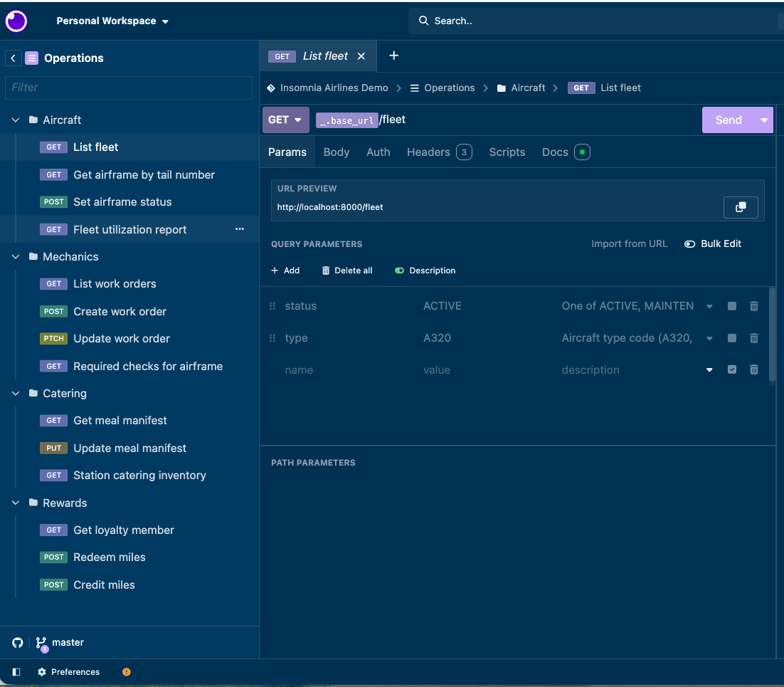This screenshot has height=687, width=784.
Task: Open Operations in the breadcrumb
Action: (x=443, y=88)
